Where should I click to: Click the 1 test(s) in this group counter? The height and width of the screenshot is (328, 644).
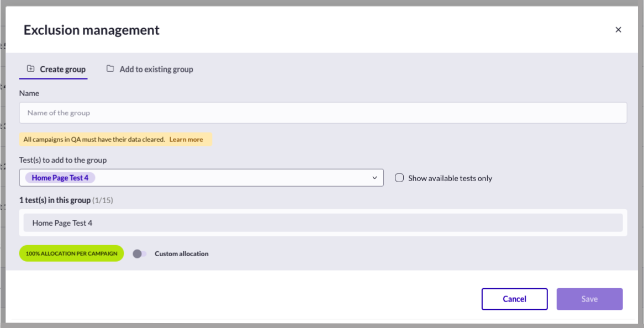click(x=66, y=201)
